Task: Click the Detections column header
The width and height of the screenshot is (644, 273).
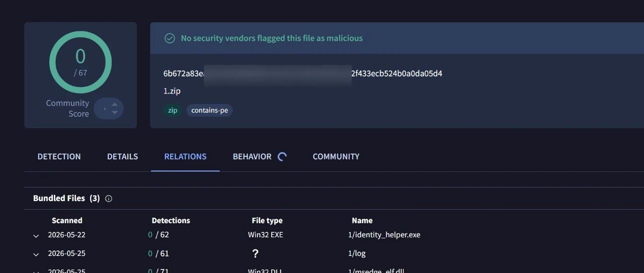Action: tap(171, 220)
